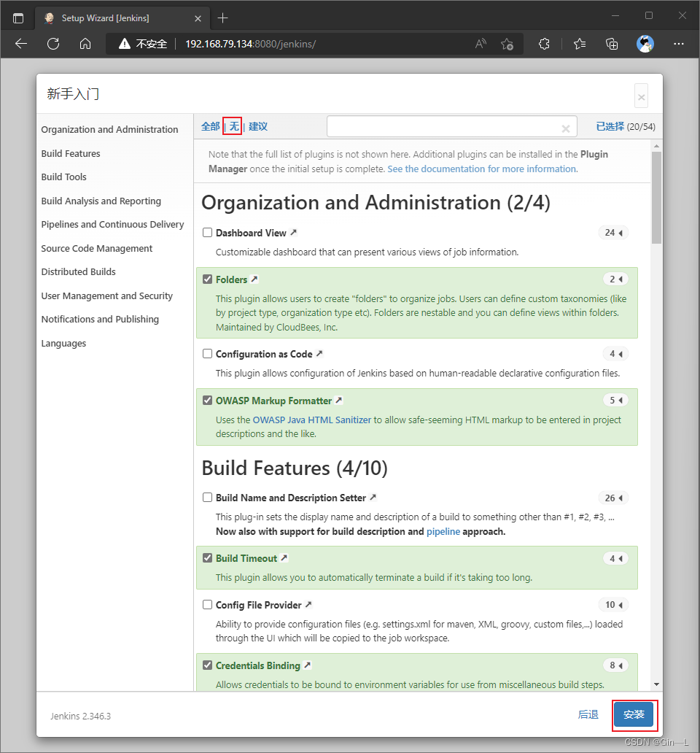Open the favorites list
Viewport: 700px width, 753px height.
pyautogui.click(x=580, y=44)
